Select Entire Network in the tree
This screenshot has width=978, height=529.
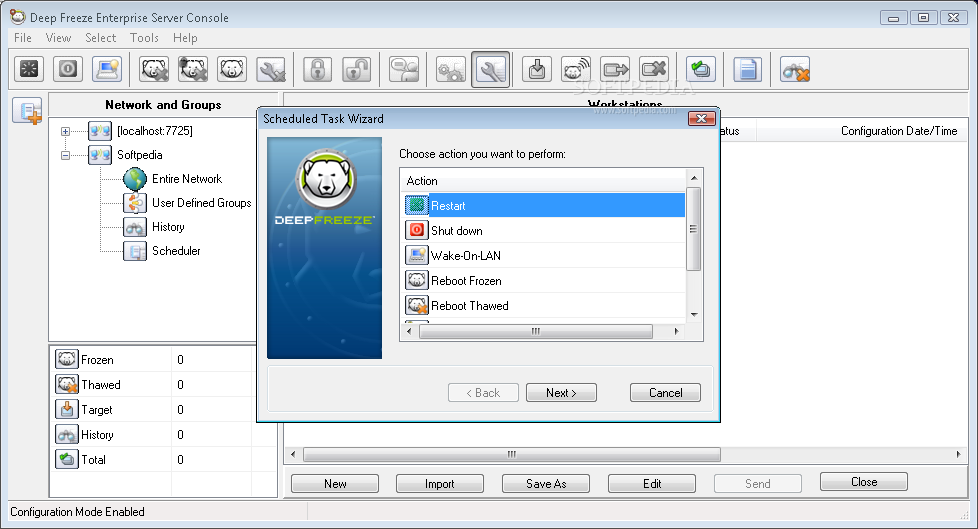(186, 178)
